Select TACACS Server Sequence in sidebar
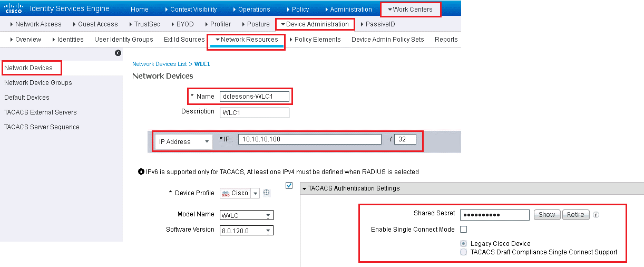This screenshot has width=644, height=267. tap(42, 127)
